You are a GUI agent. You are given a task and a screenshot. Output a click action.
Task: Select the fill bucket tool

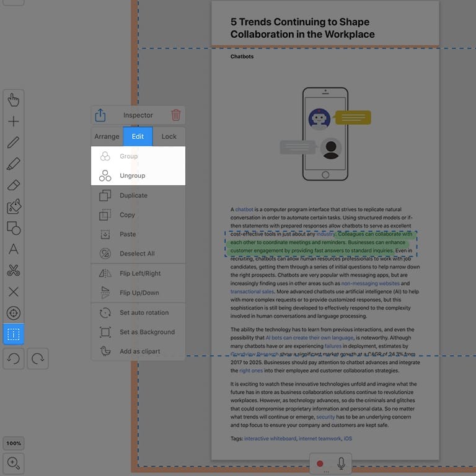[14, 206]
